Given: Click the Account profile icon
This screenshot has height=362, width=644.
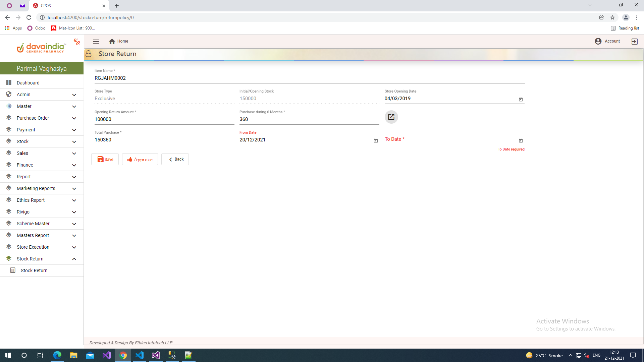Looking at the screenshot, I should pyautogui.click(x=598, y=41).
